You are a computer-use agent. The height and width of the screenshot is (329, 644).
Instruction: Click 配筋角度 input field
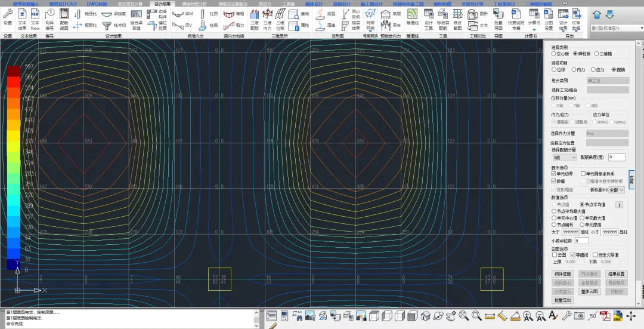coord(617,157)
